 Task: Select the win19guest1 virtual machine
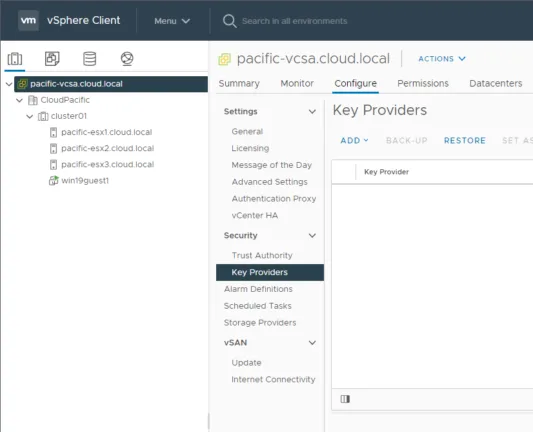pos(85,180)
